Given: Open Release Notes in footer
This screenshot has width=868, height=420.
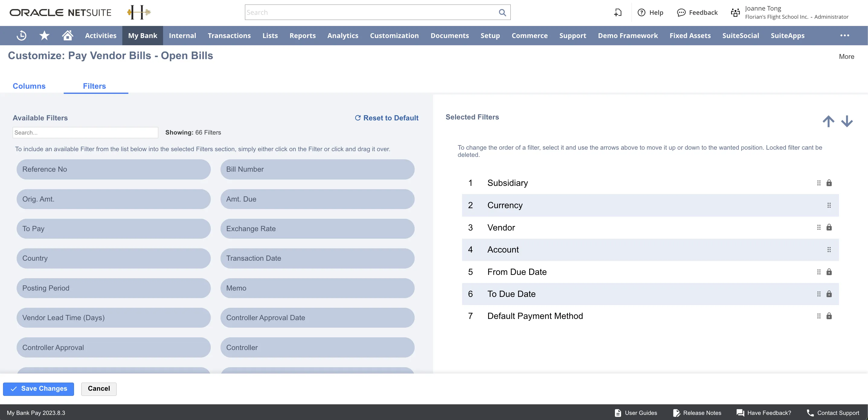Looking at the screenshot, I should click(697, 412).
